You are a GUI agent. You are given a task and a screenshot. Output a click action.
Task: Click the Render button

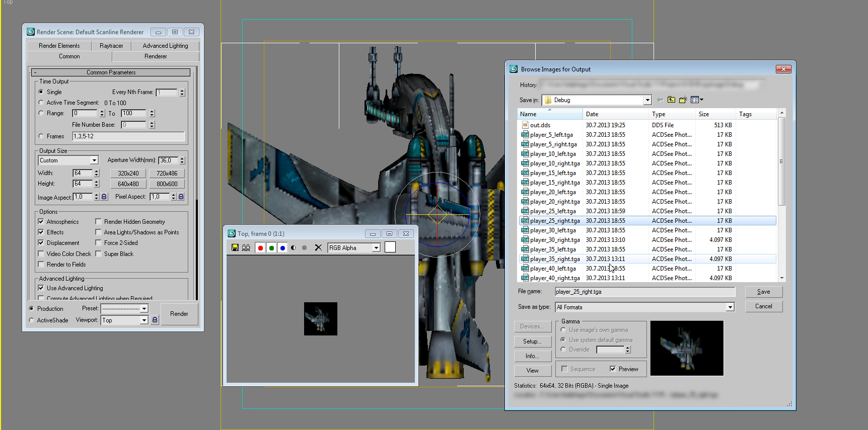(179, 314)
